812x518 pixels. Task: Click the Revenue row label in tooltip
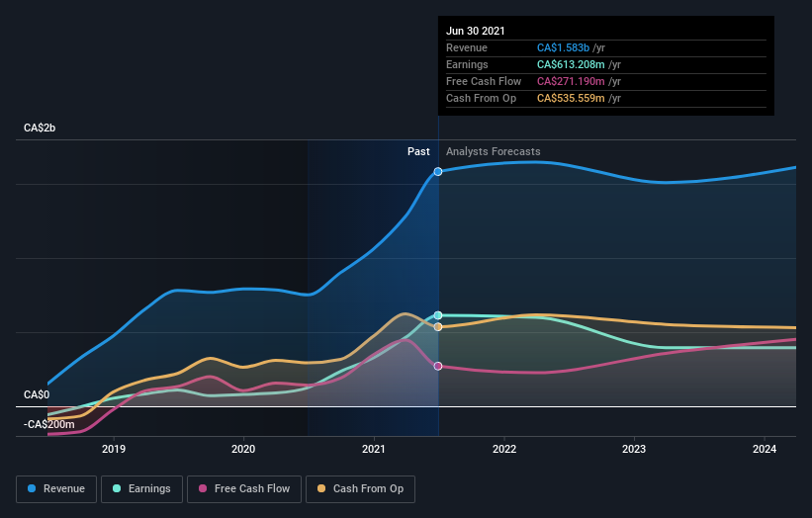click(x=467, y=47)
